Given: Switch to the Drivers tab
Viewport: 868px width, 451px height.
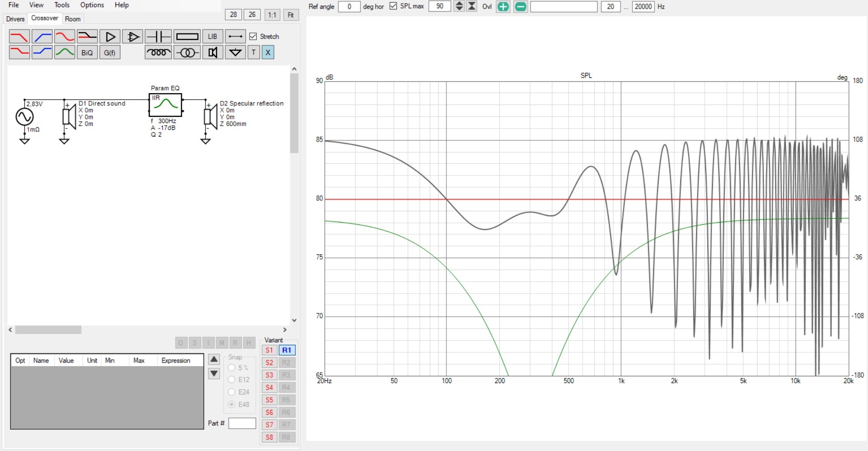Looking at the screenshot, I should pyautogui.click(x=15, y=19).
